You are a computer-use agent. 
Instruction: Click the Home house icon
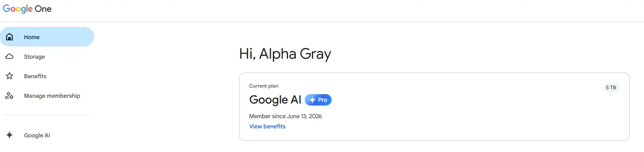pos(9,37)
